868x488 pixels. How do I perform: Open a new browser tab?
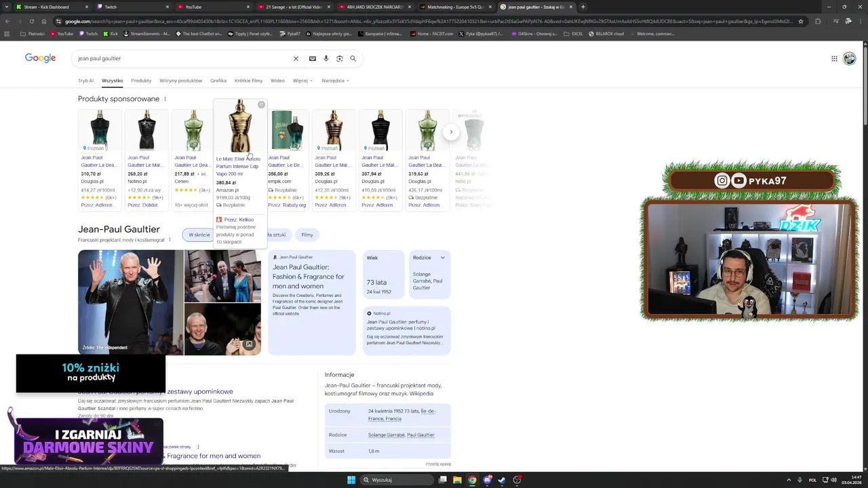[583, 7]
